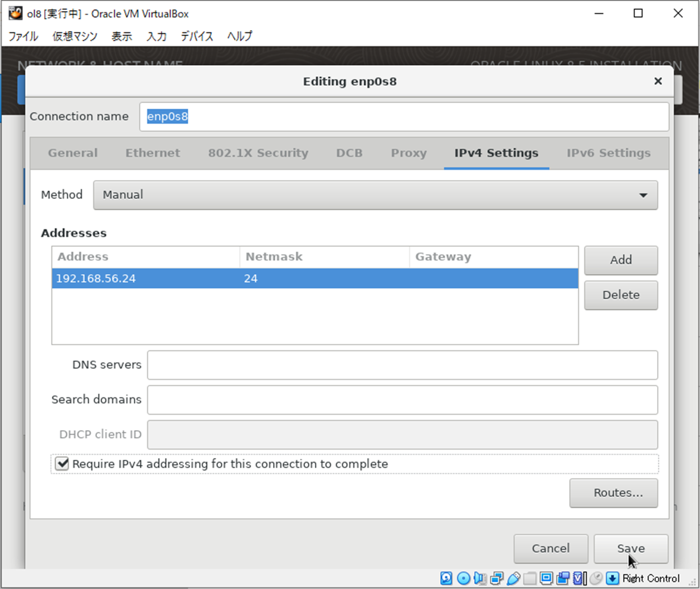Click the hard disk activity status icon

(x=446, y=578)
